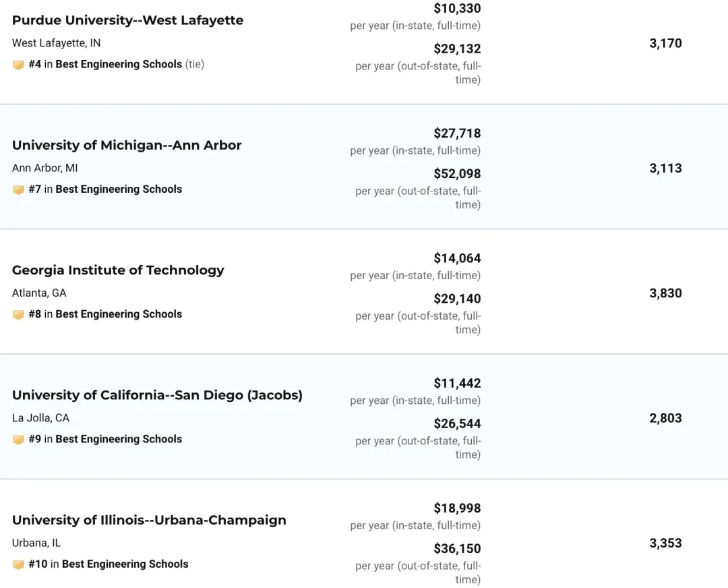Image resolution: width=728 pixels, height=588 pixels.
Task: Click Best Engineering Schools link under Purdue
Action: click(119, 64)
